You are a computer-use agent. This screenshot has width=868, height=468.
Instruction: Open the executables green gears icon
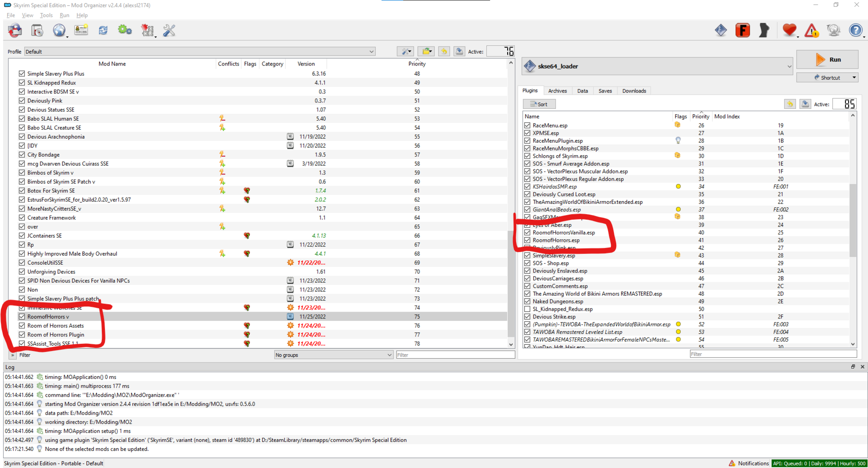tap(125, 31)
